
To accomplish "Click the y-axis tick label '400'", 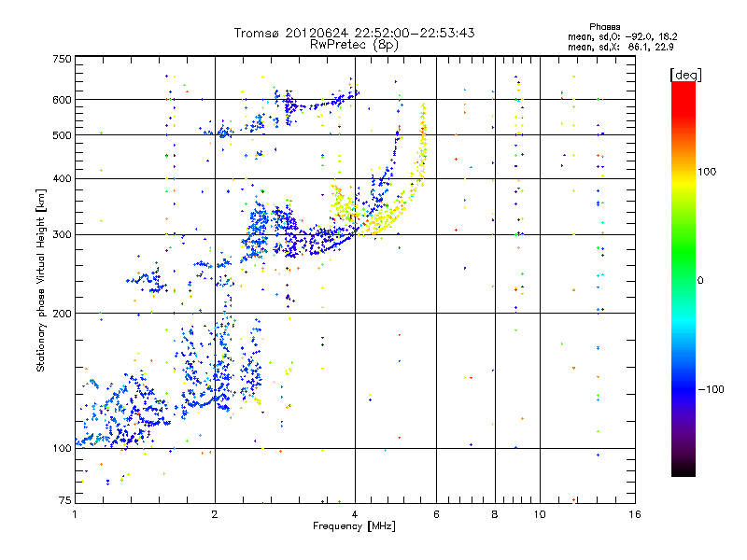I will tap(62, 179).
